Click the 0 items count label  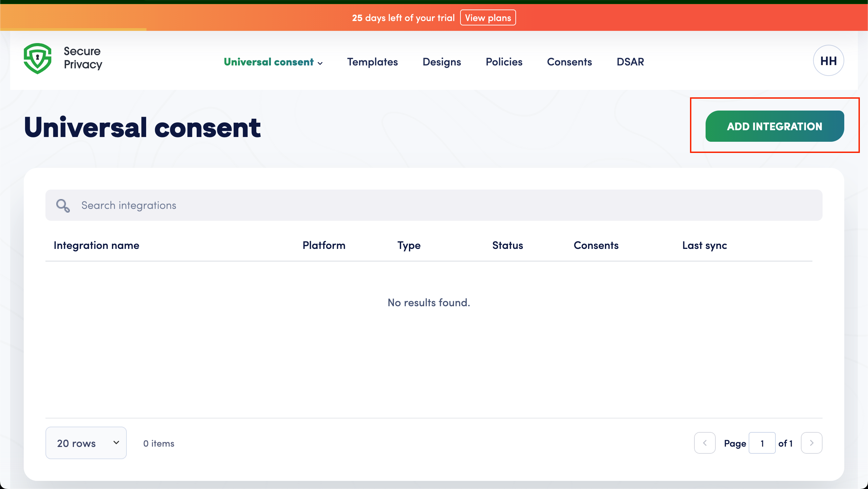(x=159, y=443)
